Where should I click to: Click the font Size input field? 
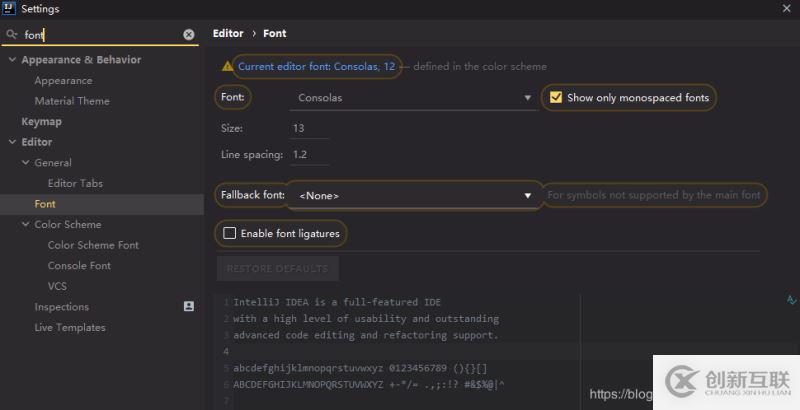pos(310,128)
